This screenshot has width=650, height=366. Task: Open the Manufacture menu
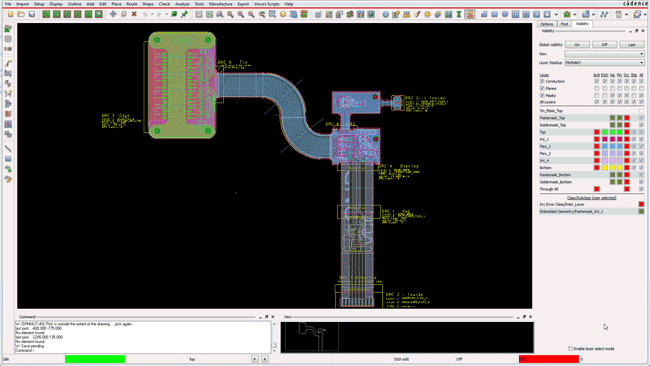pos(221,4)
